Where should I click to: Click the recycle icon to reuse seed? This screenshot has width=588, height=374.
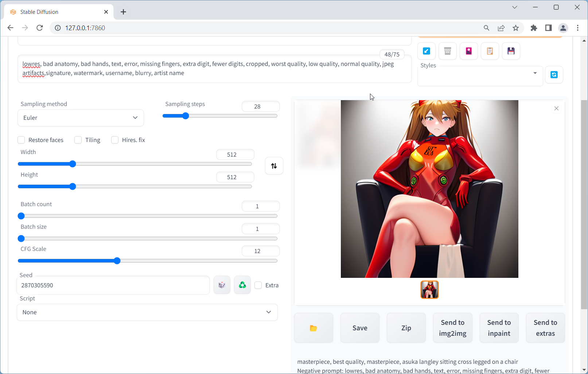pyautogui.click(x=242, y=285)
